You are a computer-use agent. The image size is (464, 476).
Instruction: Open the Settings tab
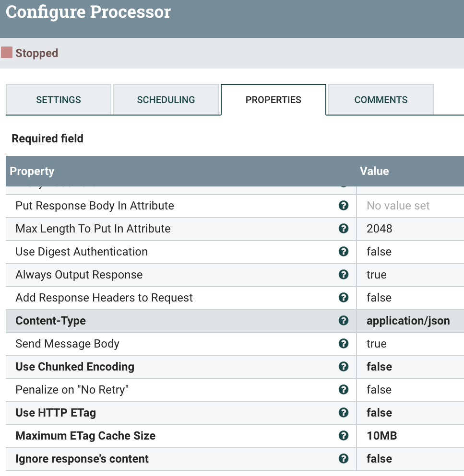(x=59, y=100)
